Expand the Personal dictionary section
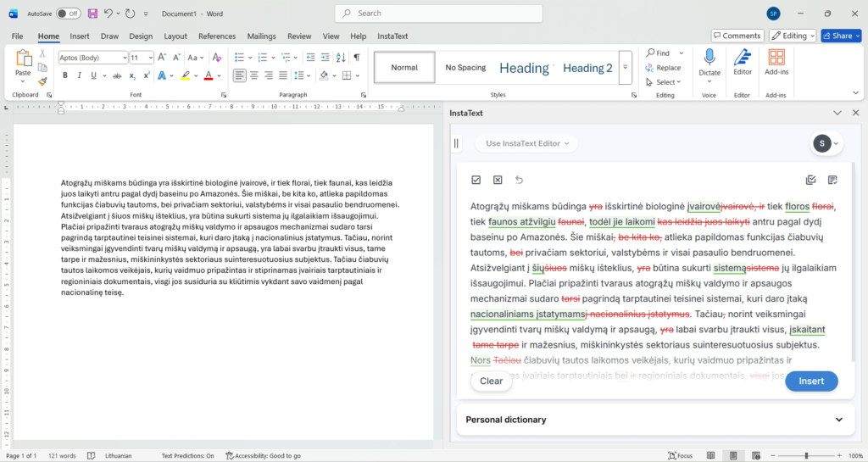 838,420
